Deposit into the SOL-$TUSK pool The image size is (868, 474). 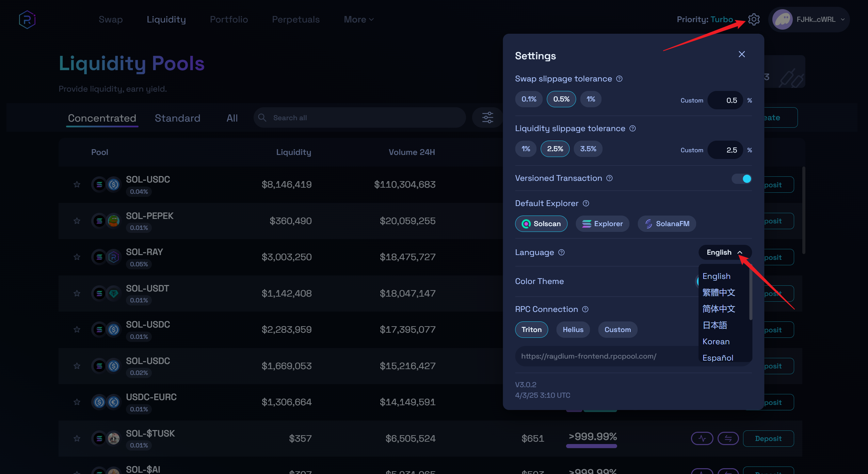[x=768, y=439]
